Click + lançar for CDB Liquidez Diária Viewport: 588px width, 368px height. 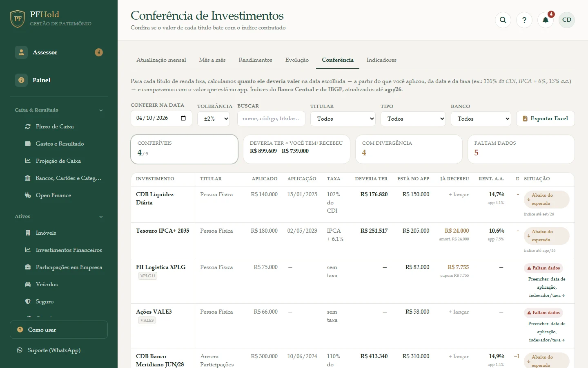pyautogui.click(x=459, y=195)
